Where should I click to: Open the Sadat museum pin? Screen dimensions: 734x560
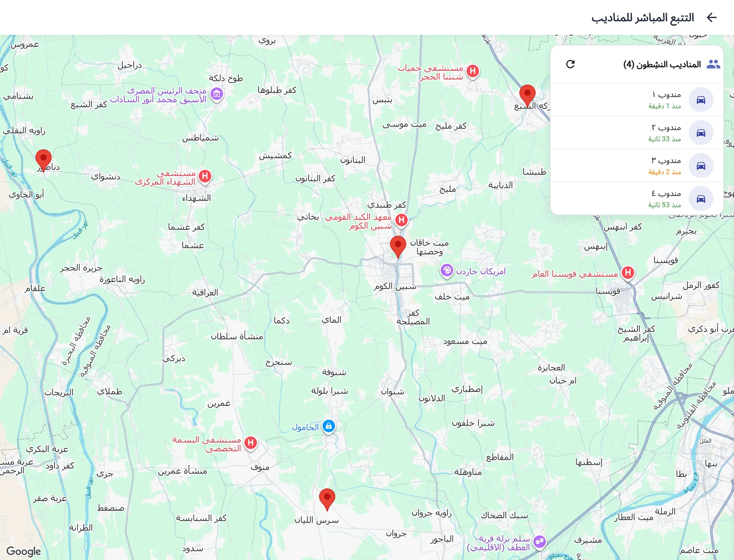tap(216, 95)
